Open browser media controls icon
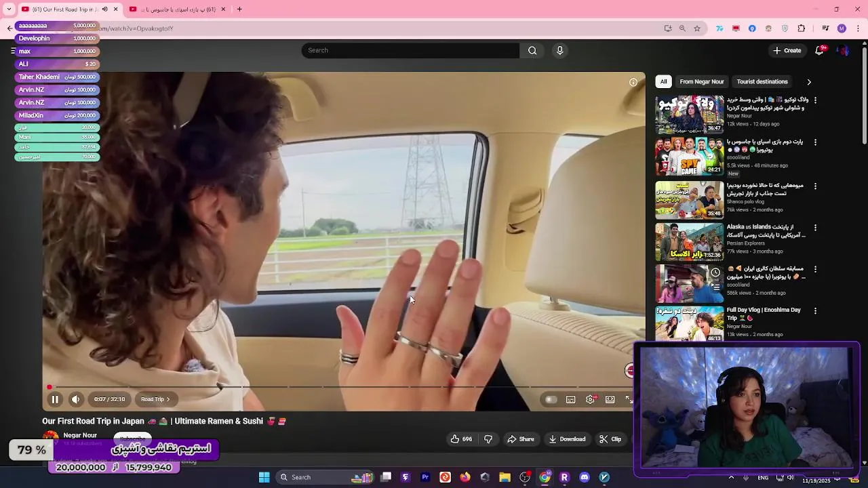The width and height of the screenshot is (868, 488). coord(825,28)
